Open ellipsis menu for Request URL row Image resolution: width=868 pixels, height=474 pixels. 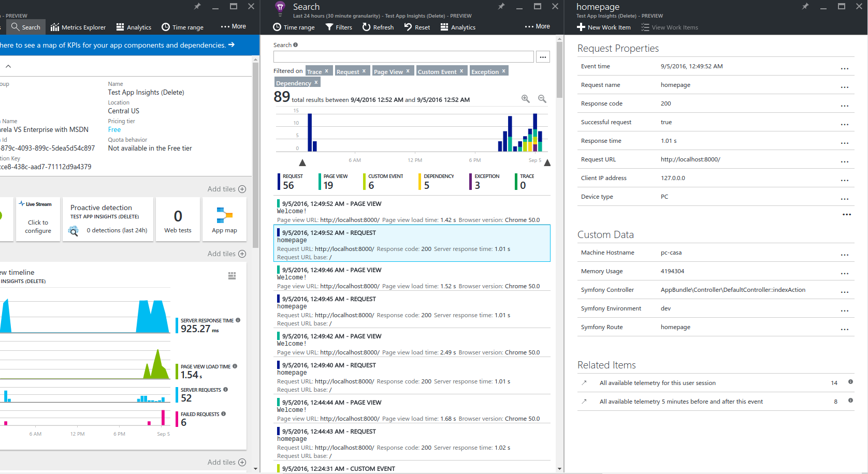(x=845, y=162)
